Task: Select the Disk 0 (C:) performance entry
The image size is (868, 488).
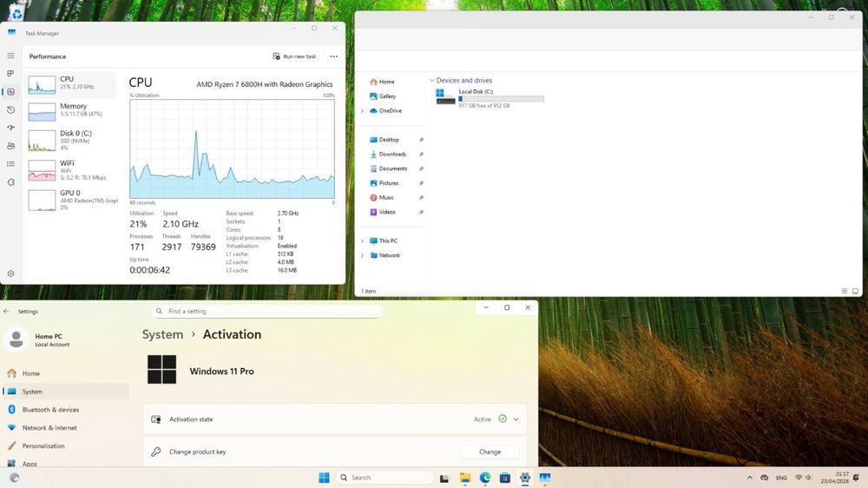Action: (x=71, y=140)
